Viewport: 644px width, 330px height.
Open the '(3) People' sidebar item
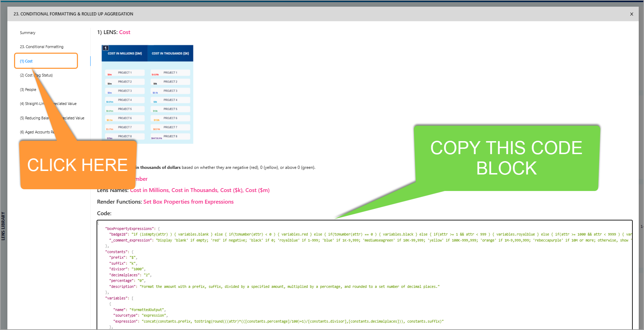click(28, 90)
